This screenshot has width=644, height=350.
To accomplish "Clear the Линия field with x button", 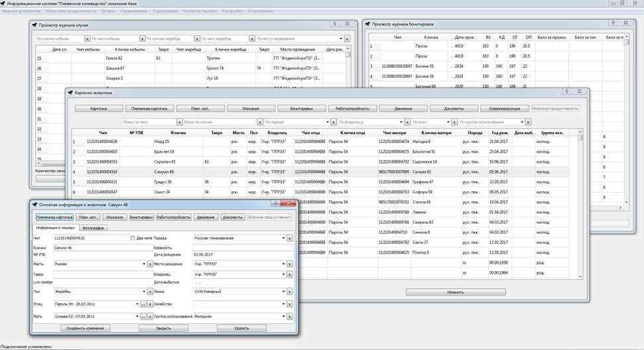I will [289, 292].
